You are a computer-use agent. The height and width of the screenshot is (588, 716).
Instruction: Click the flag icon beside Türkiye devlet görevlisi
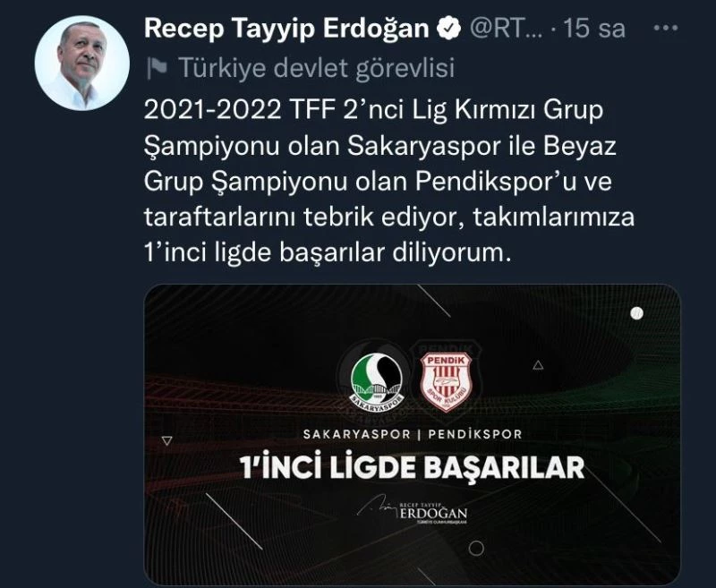tap(157, 68)
